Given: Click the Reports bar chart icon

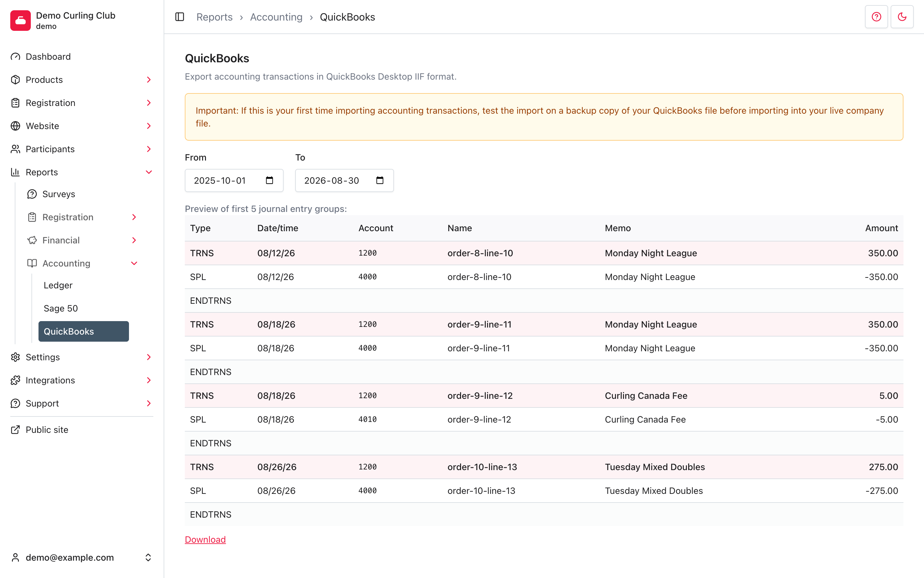Looking at the screenshot, I should (15, 172).
